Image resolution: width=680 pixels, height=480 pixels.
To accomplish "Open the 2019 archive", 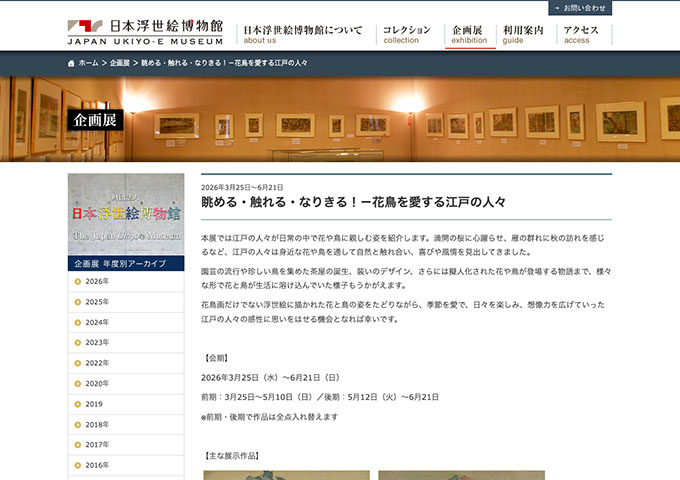I will tap(126, 404).
